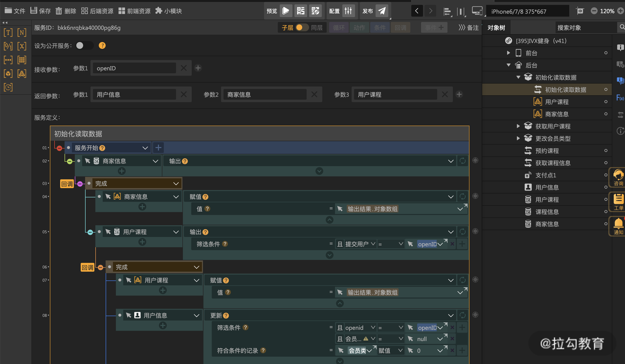Switch to the 对象树 tab
Image resolution: width=625 pixels, height=364 pixels.
point(496,28)
